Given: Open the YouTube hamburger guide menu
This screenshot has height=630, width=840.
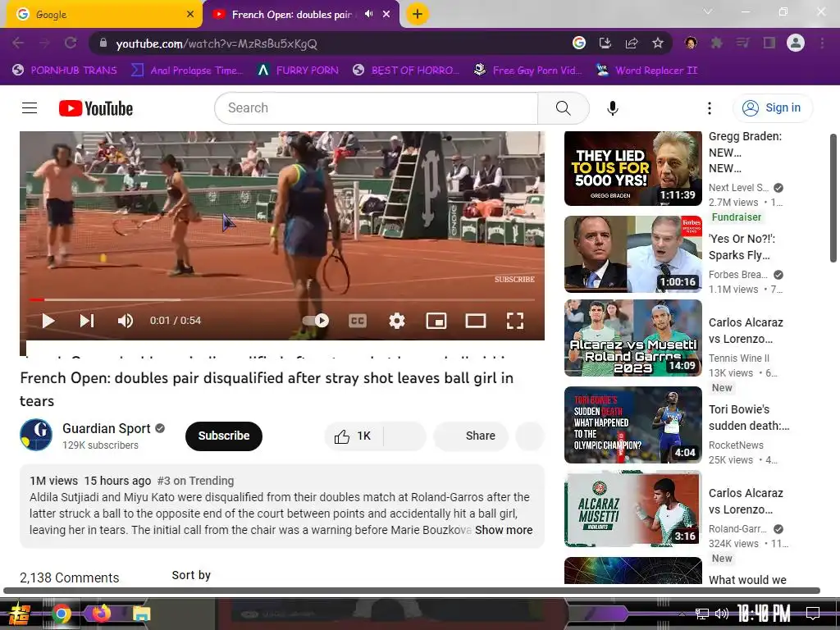Looking at the screenshot, I should click(30, 108).
